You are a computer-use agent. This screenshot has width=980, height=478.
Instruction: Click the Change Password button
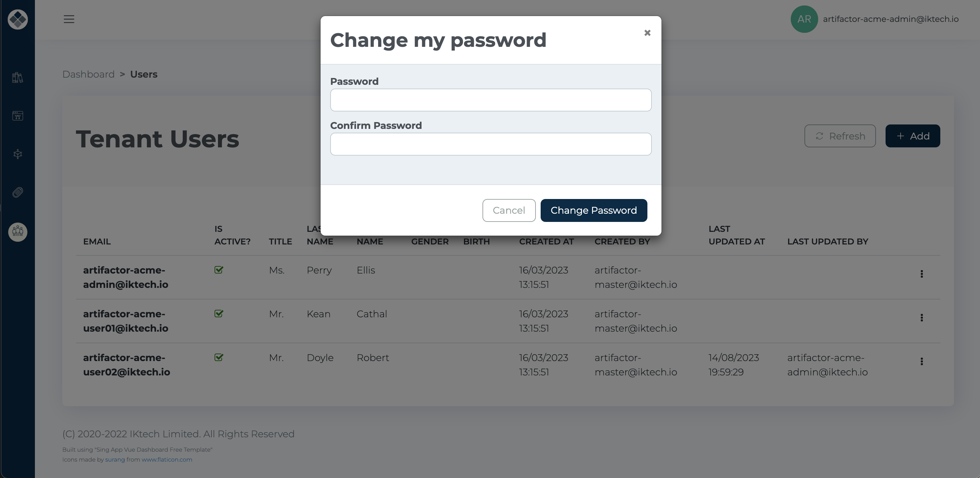(593, 210)
